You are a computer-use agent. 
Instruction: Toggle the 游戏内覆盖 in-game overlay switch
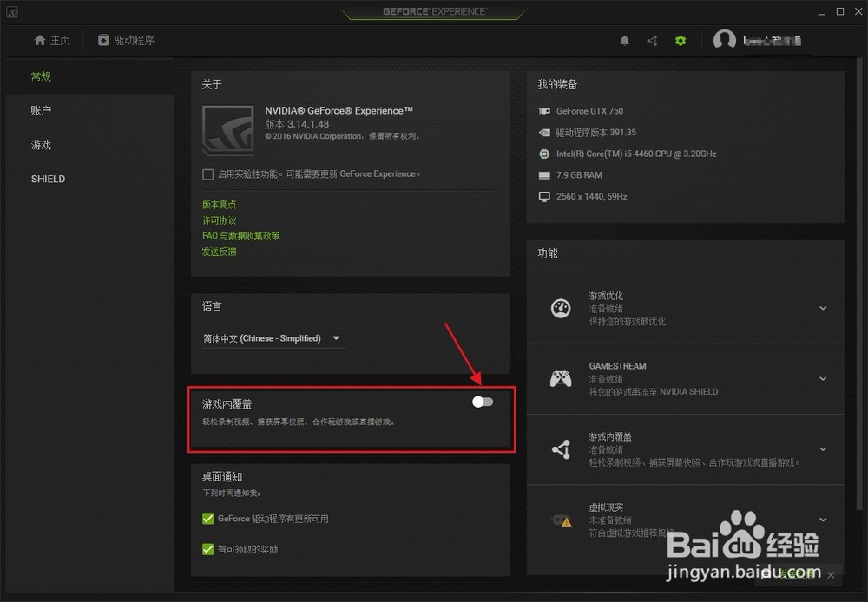[x=482, y=402]
